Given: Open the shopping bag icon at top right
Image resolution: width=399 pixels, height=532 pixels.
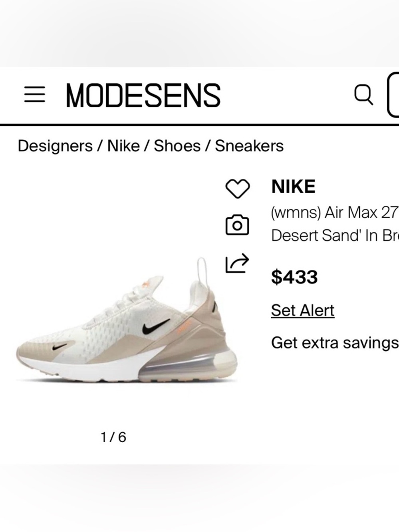Looking at the screenshot, I should click(x=395, y=95).
